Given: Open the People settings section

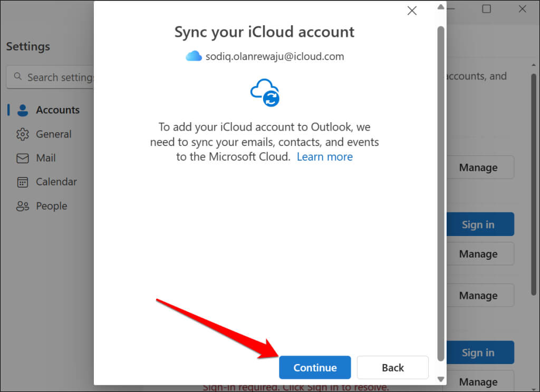Looking at the screenshot, I should click(x=48, y=206).
